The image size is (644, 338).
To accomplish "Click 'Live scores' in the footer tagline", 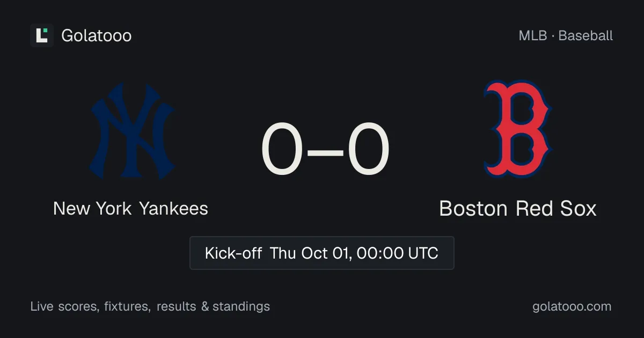I will click(x=65, y=307).
